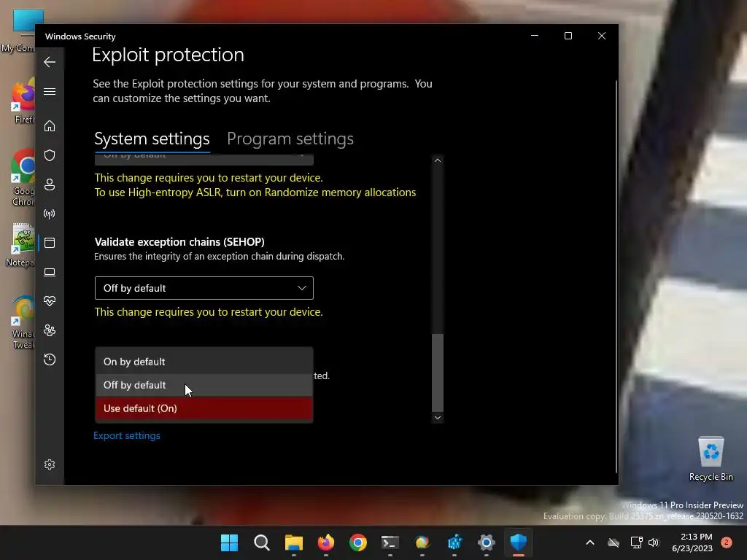Minimize the Windows Security window

(535, 36)
